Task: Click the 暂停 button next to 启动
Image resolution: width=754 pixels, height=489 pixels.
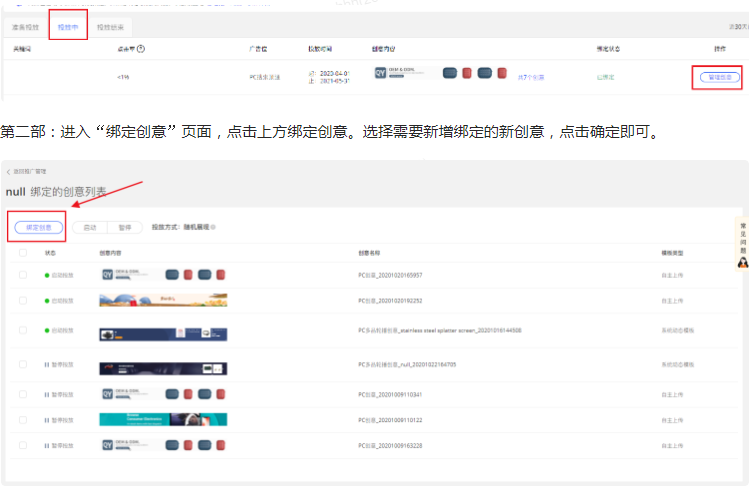Action: pyautogui.click(x=125, y=227)
